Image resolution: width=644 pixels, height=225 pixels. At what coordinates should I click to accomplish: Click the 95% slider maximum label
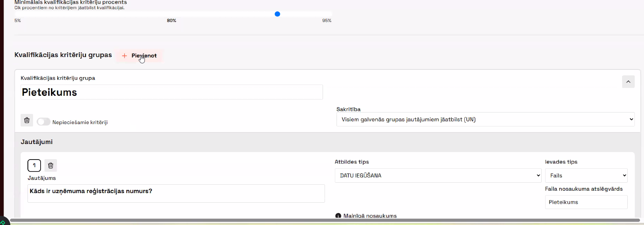click(327, 20)
